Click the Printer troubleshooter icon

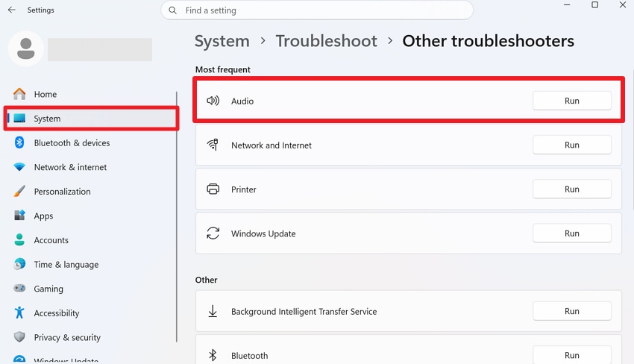tap(213, 189)
